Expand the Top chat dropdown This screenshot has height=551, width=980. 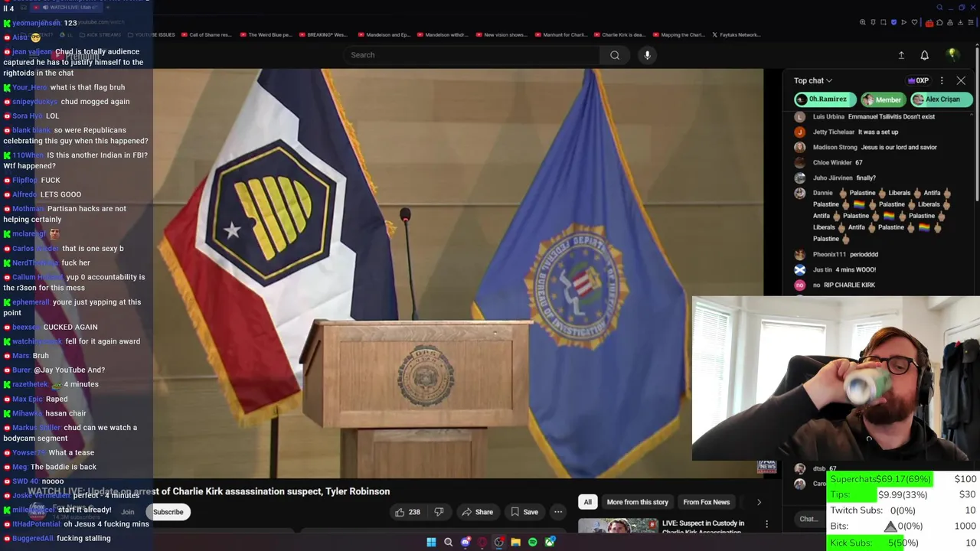(812, 80)
